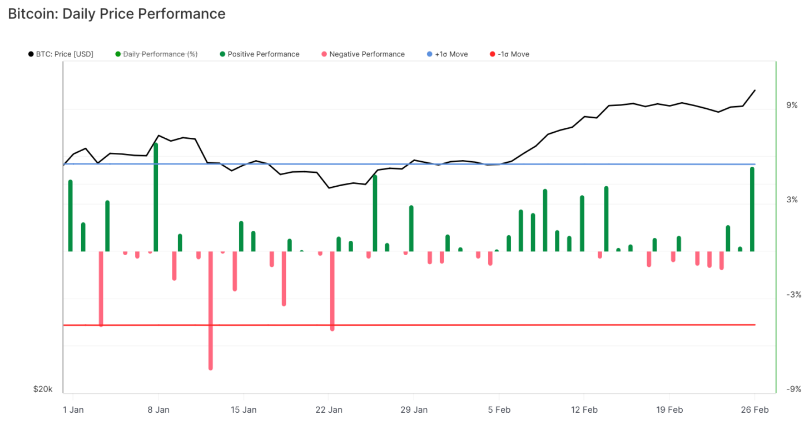
Task: Click the $20k left-axis label
Action: (42, 389)
